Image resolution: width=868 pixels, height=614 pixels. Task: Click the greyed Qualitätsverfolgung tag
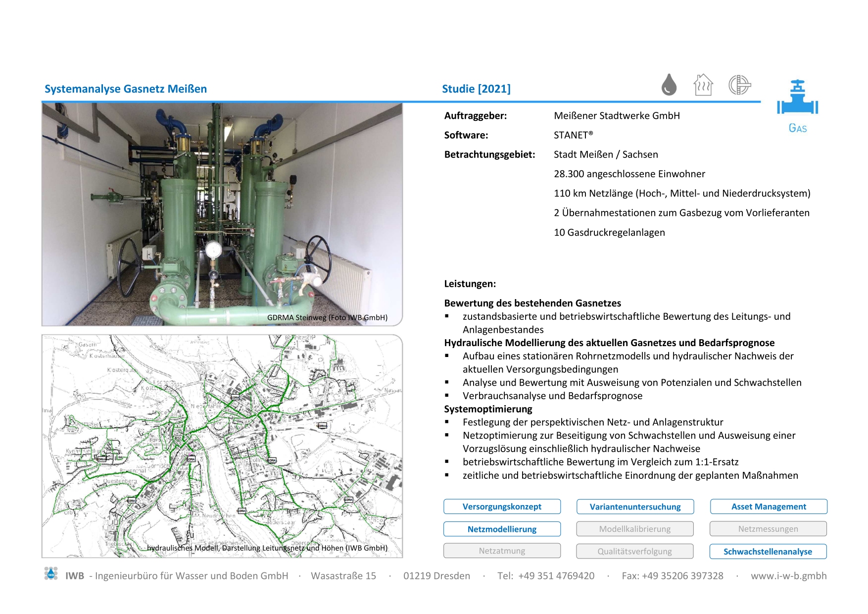tap(635, 551)
